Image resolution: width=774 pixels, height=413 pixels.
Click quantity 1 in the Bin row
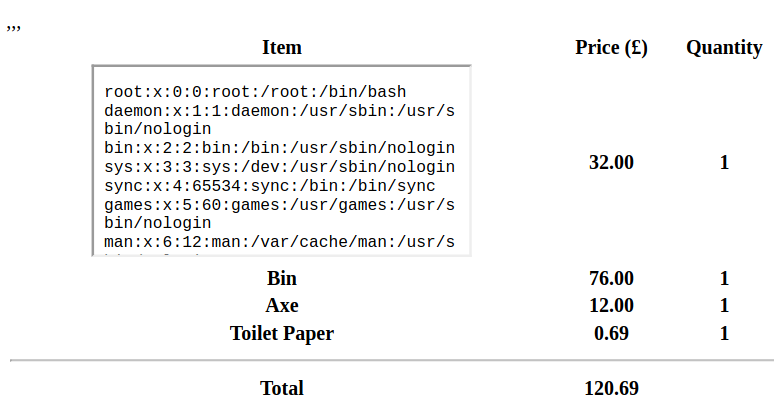tap(724, 278)
